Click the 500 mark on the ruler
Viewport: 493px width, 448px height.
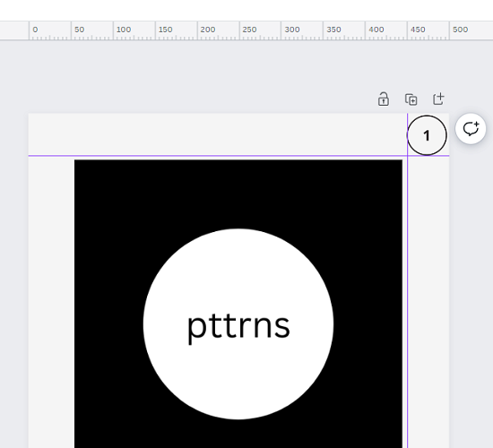pyautogui.click(x=461, y=30)
